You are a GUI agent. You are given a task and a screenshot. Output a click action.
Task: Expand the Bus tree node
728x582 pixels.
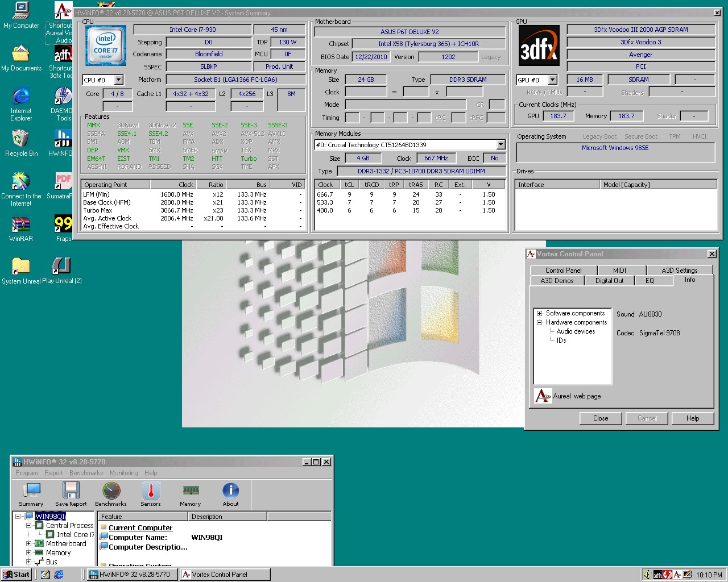point(28,562)
